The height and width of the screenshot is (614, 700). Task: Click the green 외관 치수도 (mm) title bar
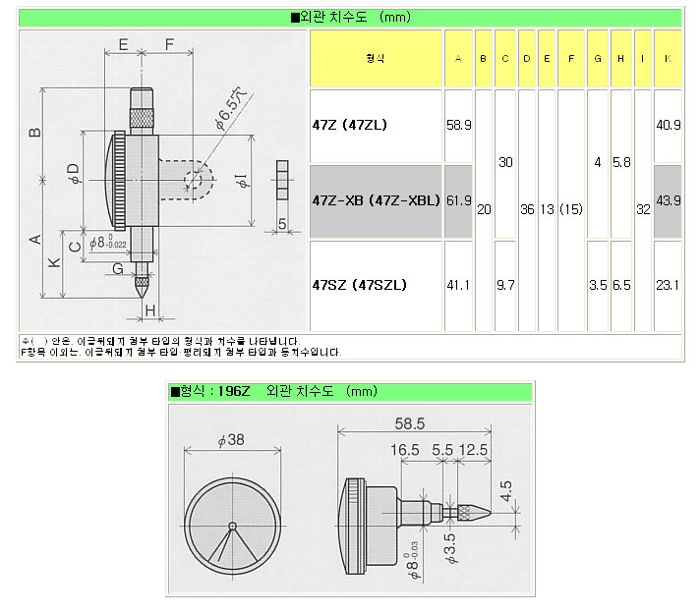point(349,18)
